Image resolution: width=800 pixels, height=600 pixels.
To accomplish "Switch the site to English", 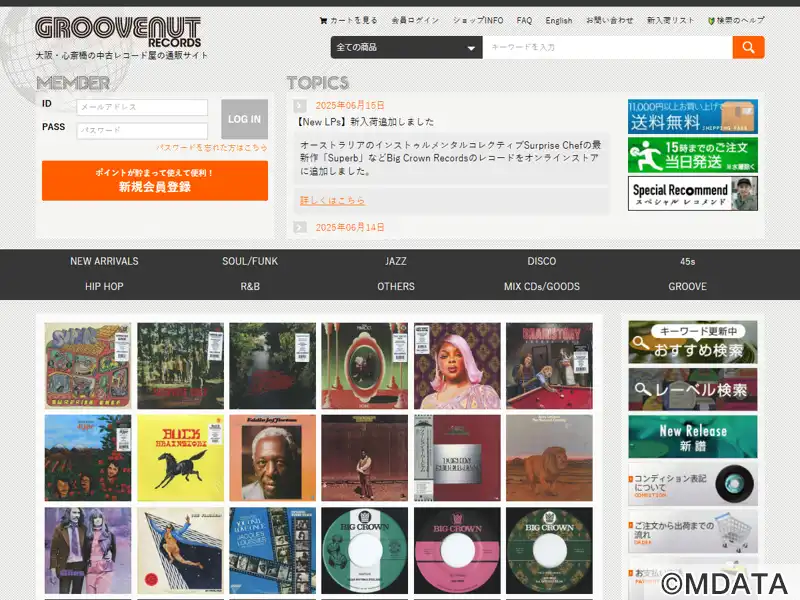I will click(x=559, y=20).
